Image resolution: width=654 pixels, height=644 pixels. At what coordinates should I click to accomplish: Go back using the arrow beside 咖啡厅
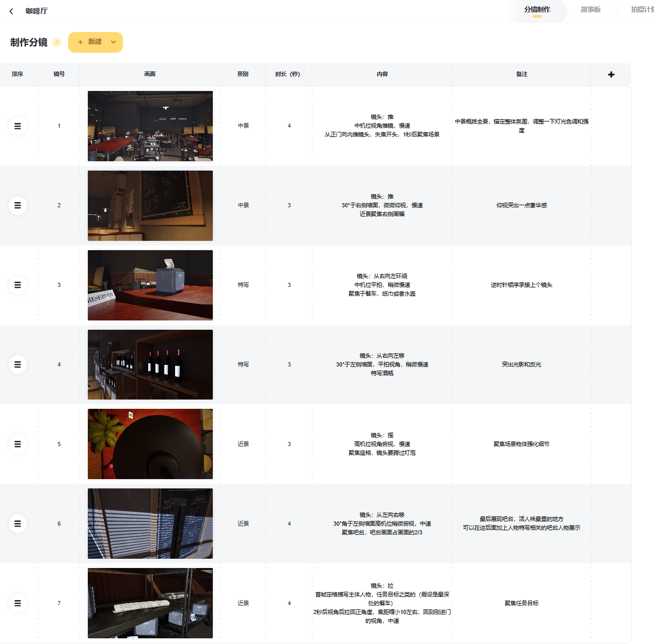coord(11,11)
